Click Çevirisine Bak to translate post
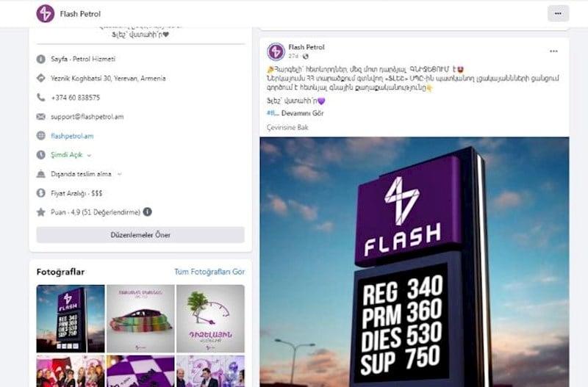 (287, 127)
